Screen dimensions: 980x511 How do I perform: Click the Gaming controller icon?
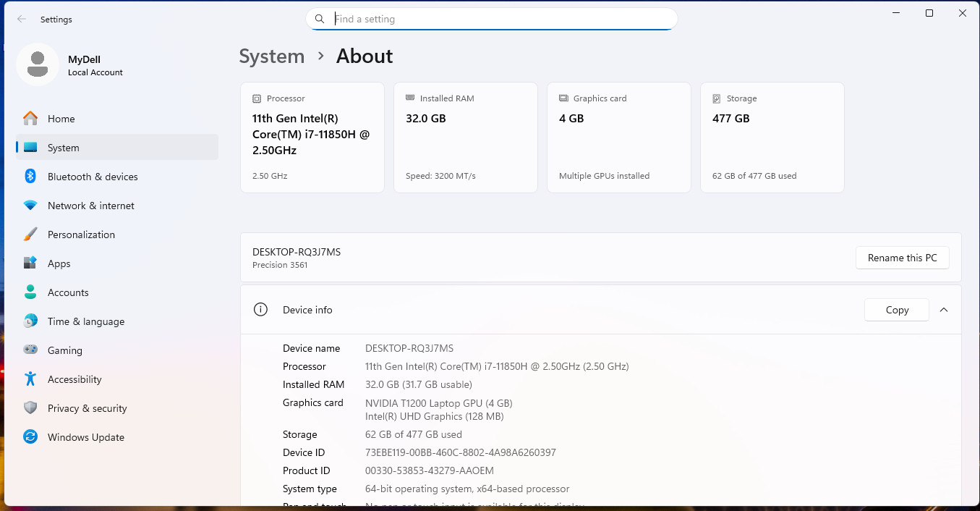pyautogui.click(x=30, y=350)
